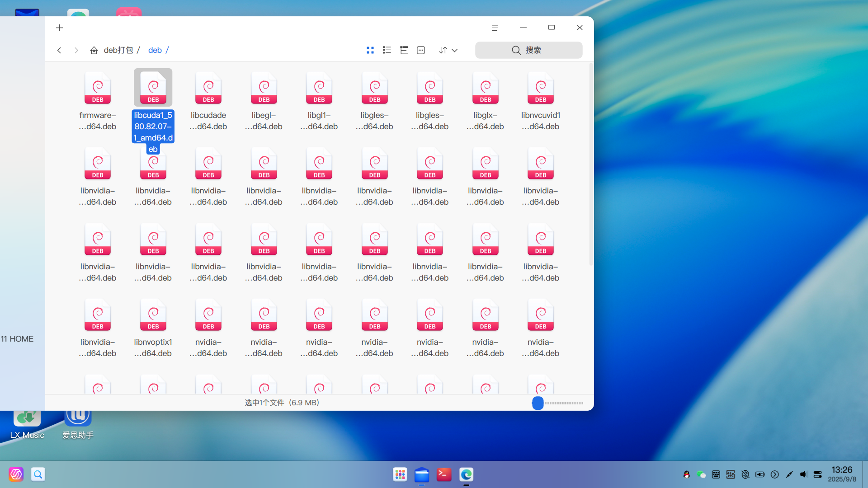
Task: Open the taskbar search icon
Action: point(38,474)
